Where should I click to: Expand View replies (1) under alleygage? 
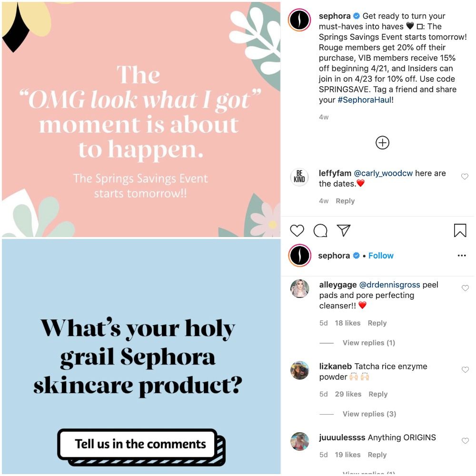coord(369,343)
